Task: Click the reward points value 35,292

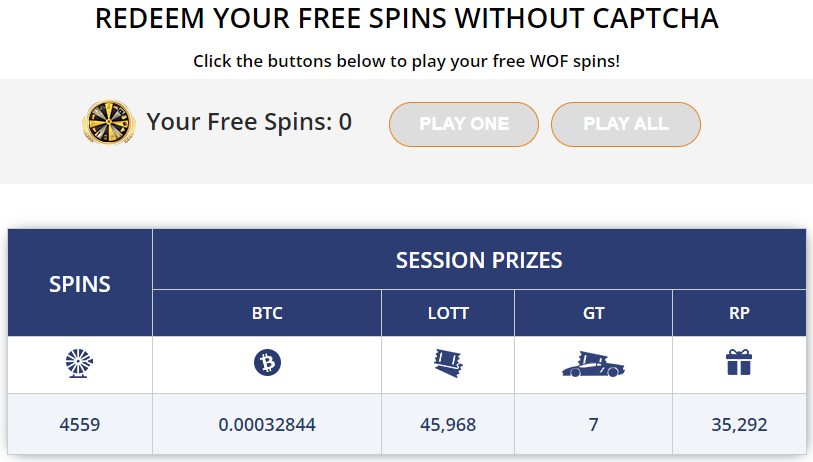Action: [739, 425]
